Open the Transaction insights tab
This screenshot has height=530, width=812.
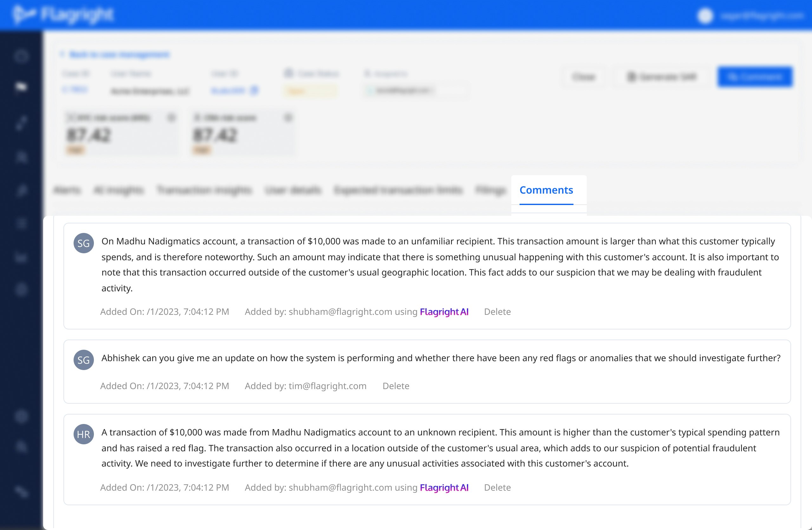(204, 190)
